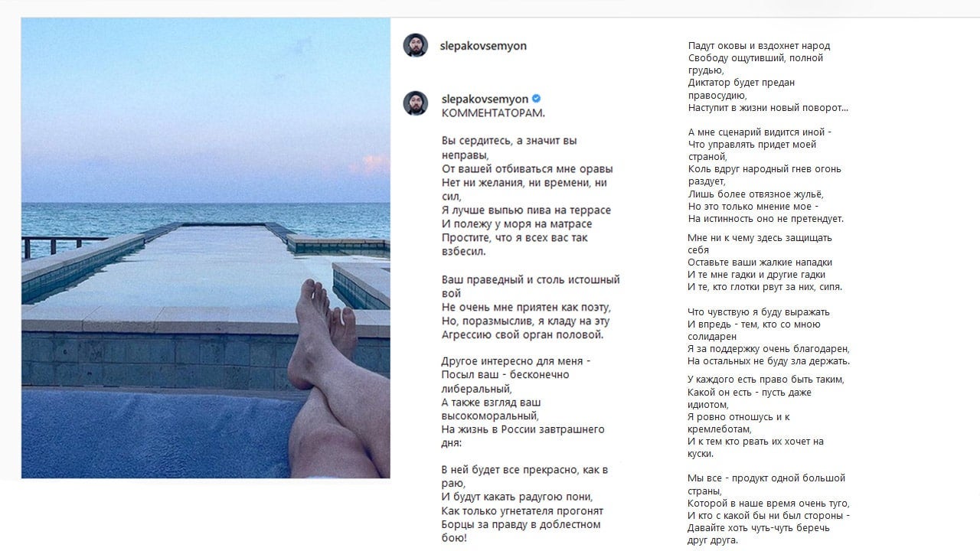
Task: Click the caption username next to the verified badge
Action: coord(485,99)
